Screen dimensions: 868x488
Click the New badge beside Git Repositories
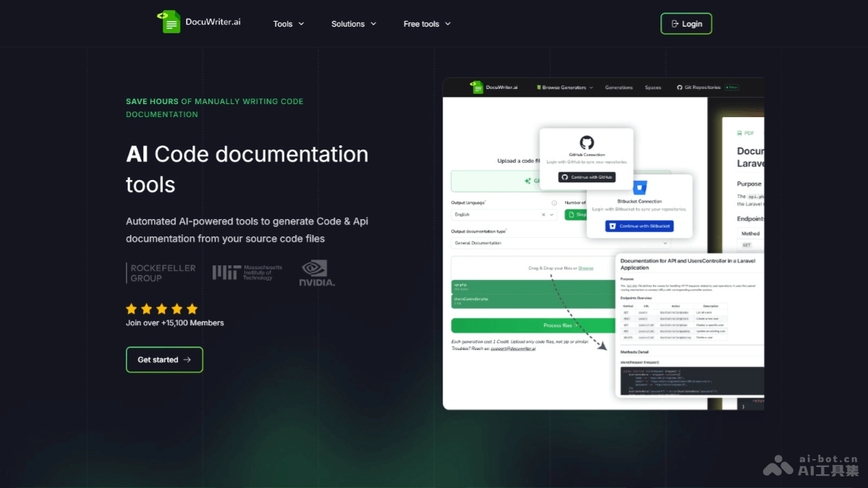(x=732, y=87)
